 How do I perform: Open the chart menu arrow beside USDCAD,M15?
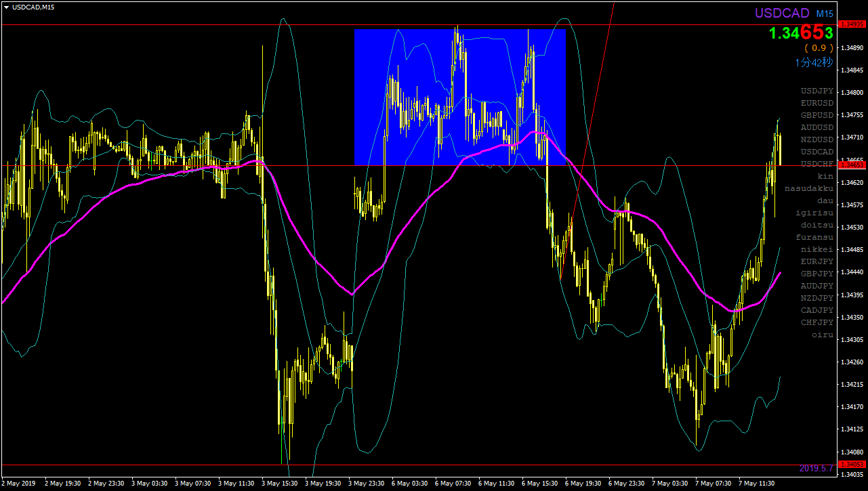pyautogui.click(x=6, y=7)
